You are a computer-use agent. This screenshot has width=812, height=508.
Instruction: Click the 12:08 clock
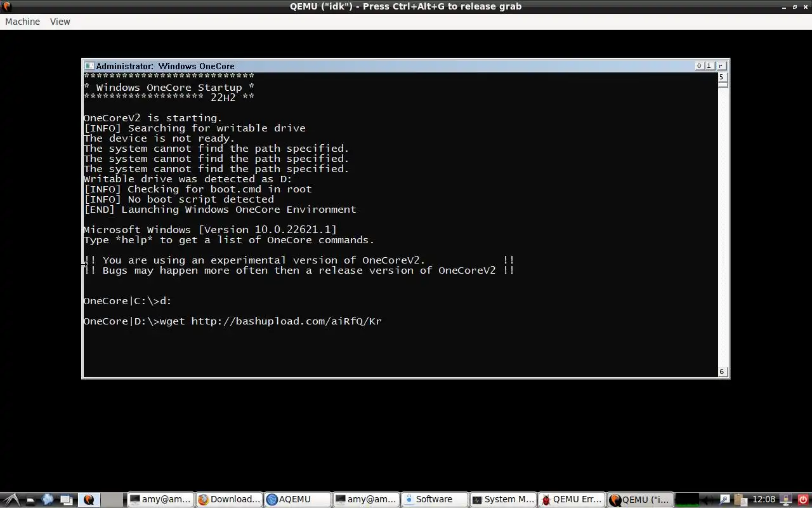764,500
